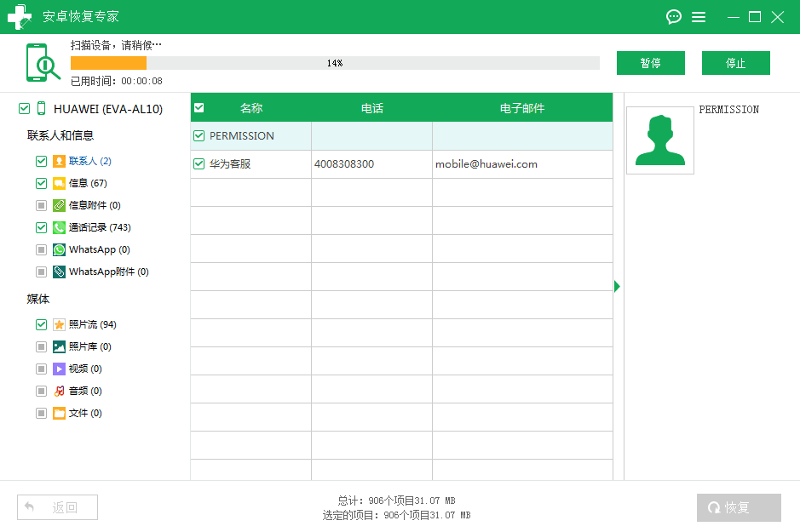Click the Audio (音频) music icon
Viewport: 800px width, 532px height.
coord(59,391)
